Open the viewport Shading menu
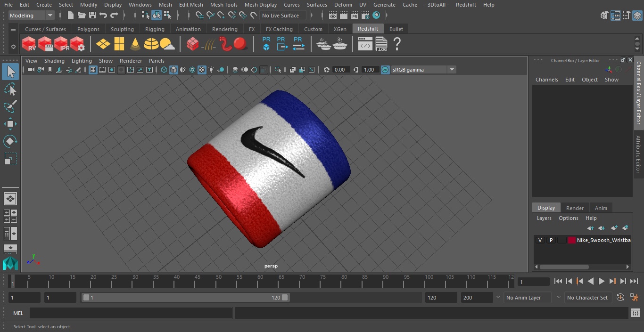This screenshot has height=332, width=644. click(x=54, y=61)
